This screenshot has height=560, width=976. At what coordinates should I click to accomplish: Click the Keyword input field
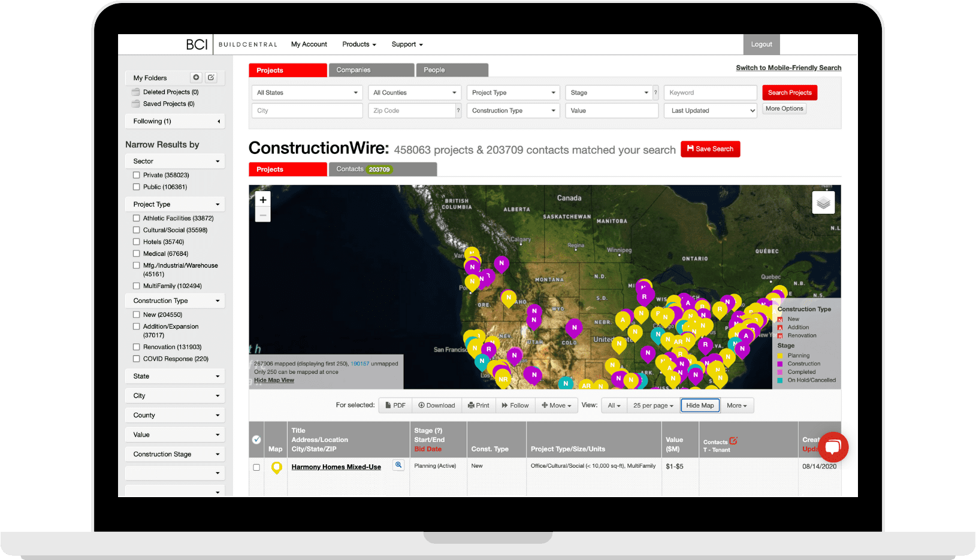pos(711,93)
